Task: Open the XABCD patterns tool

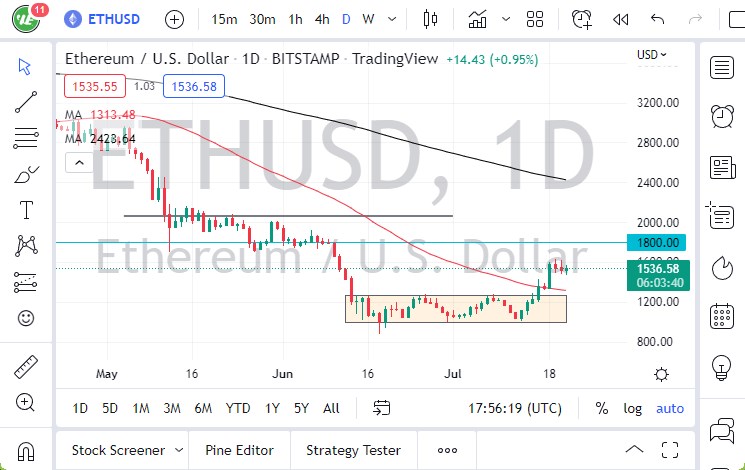Action: click(x=26, y=246)
